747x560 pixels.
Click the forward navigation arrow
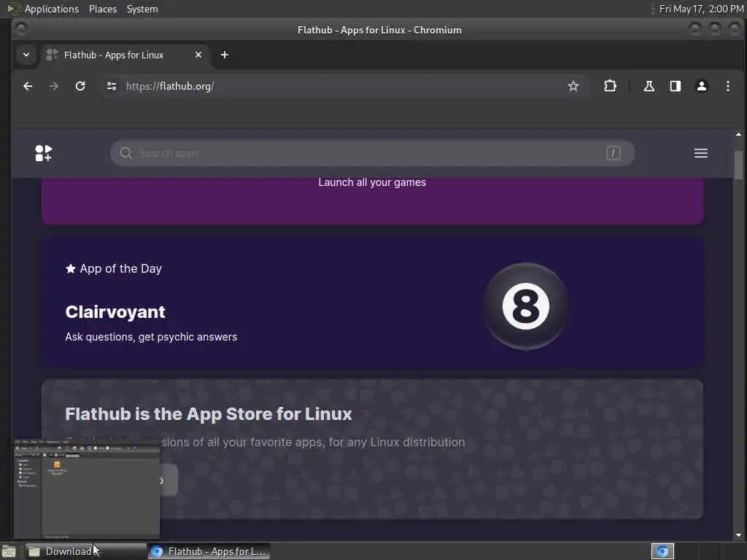(x=54, y=86)
